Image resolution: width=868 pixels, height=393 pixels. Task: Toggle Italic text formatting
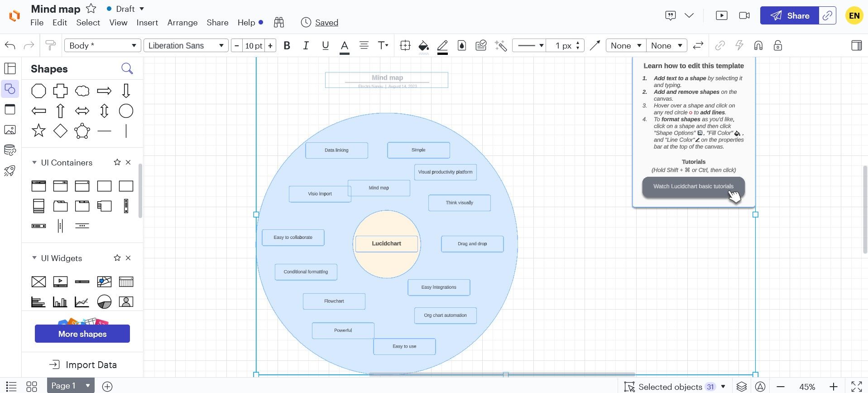click(x=306, y=46)
